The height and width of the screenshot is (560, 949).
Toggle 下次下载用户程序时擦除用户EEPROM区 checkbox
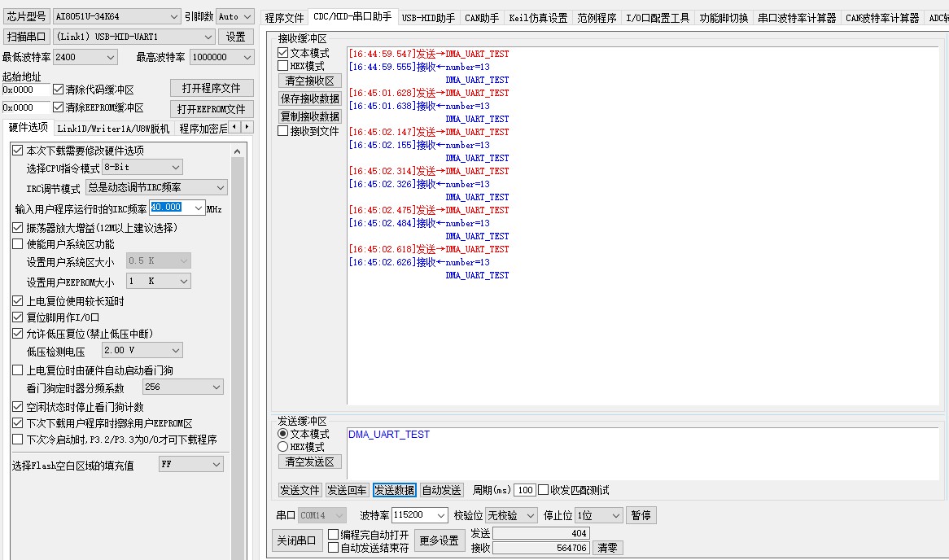pos(18,423)
